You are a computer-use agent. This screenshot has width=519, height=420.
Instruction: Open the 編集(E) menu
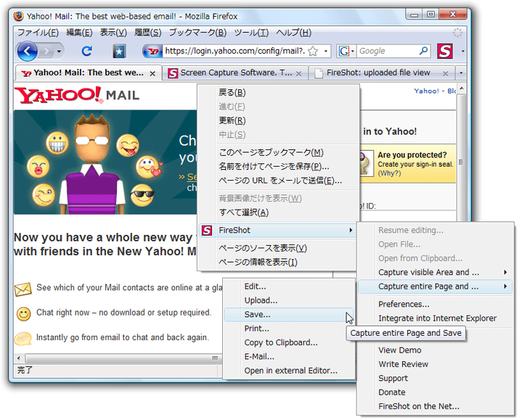point(79,33)
